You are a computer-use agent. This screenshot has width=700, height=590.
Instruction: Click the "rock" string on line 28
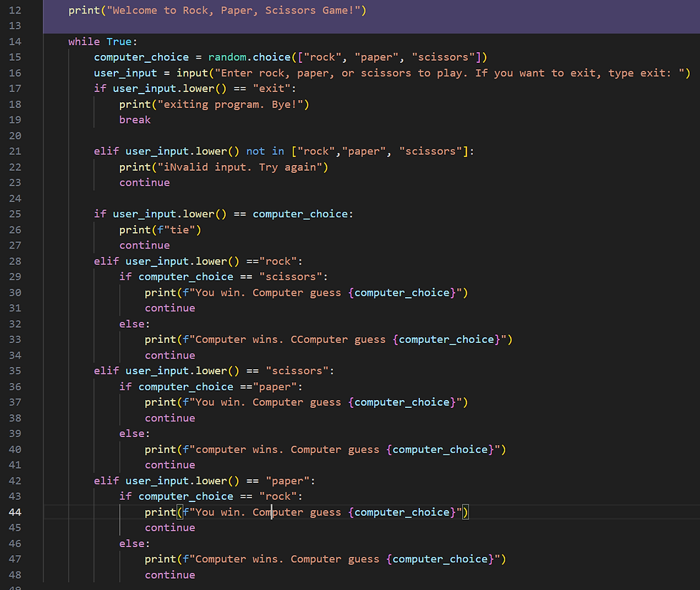pos(278,261)
